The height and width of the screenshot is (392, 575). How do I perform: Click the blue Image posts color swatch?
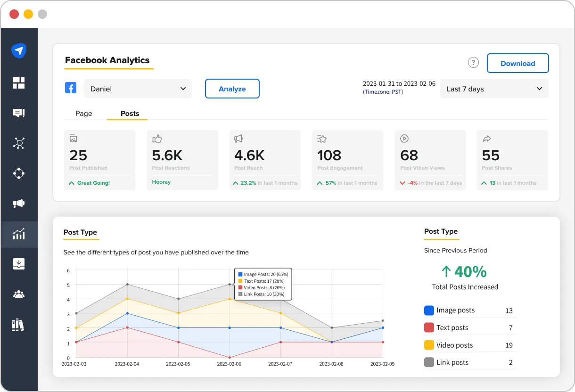click(x=428, y=310)
